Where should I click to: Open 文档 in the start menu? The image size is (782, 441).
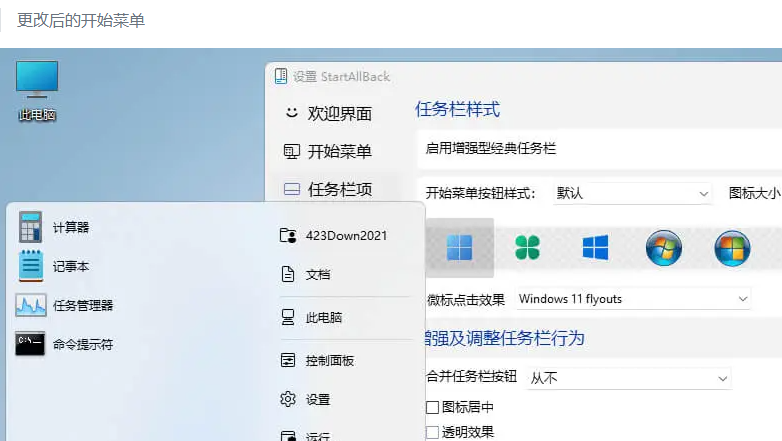(305, 274)
